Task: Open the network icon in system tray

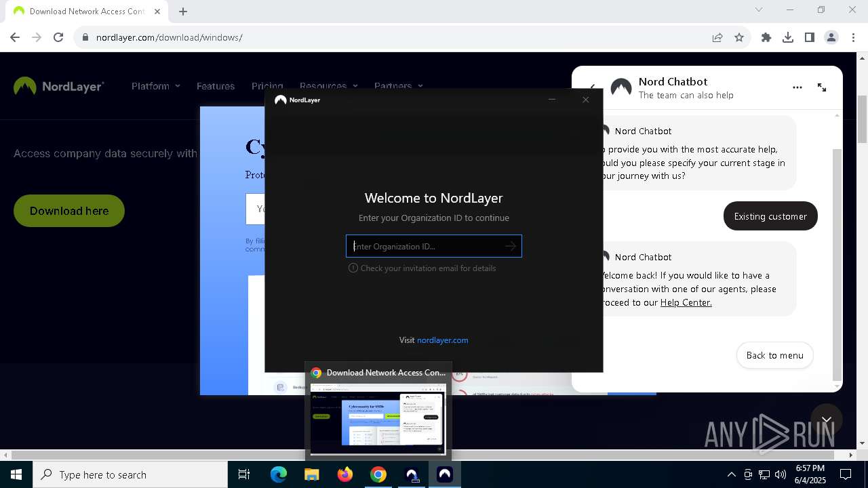Action: (764, 474)
